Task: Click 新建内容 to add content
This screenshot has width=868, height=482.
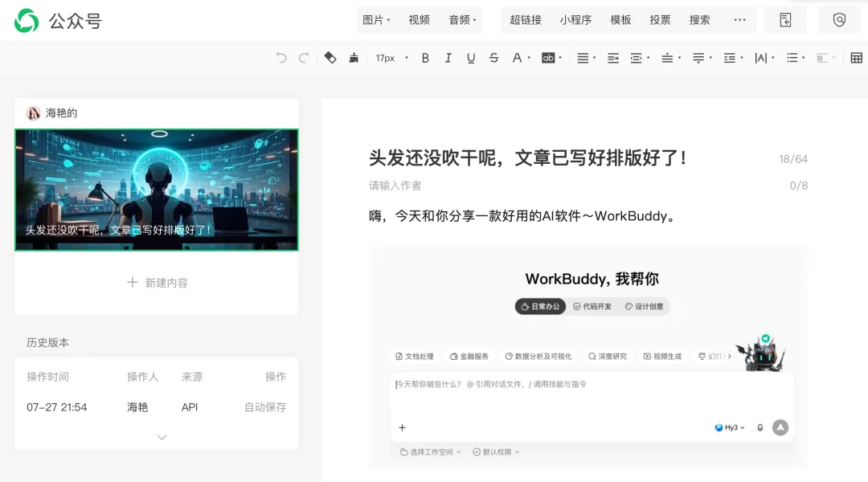Action: pos(158,283)
